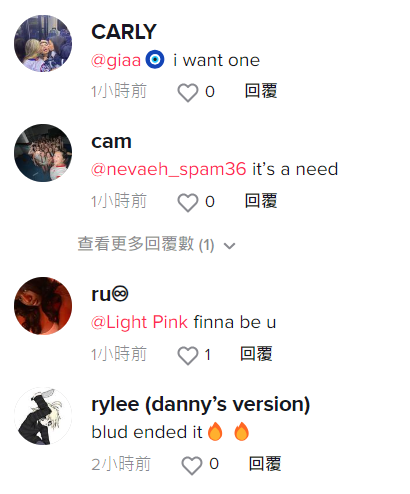The width and height of the screenshot is (410, 494).
Task: Open CARLY's profile picture
Action: pos(43,43)
